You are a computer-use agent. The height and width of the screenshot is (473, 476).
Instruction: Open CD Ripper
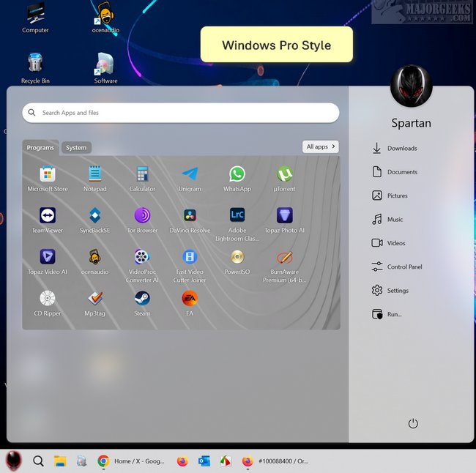(x=48, y=304)
